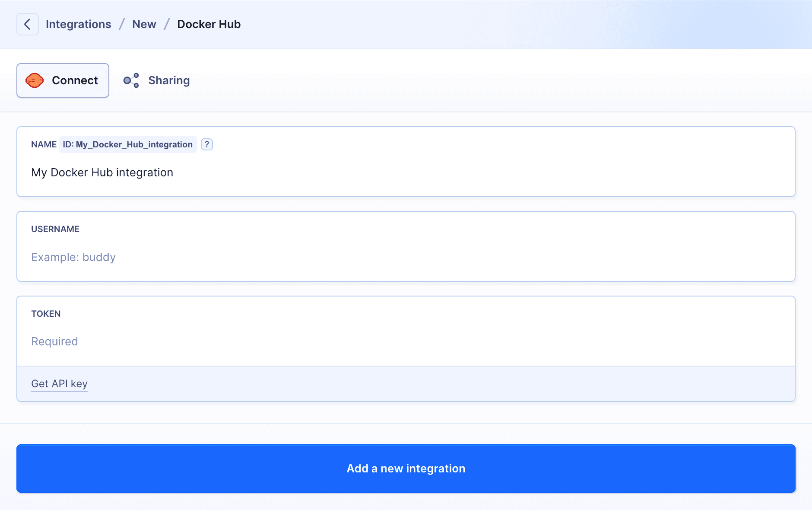Open the Get API key link
Screen dimensions: 812x510
[60, 384]
